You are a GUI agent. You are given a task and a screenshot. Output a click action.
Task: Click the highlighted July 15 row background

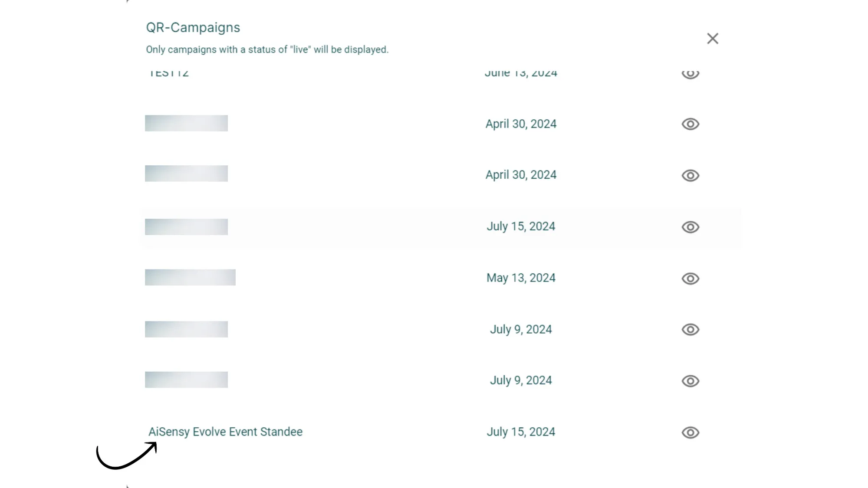[391, 227]
